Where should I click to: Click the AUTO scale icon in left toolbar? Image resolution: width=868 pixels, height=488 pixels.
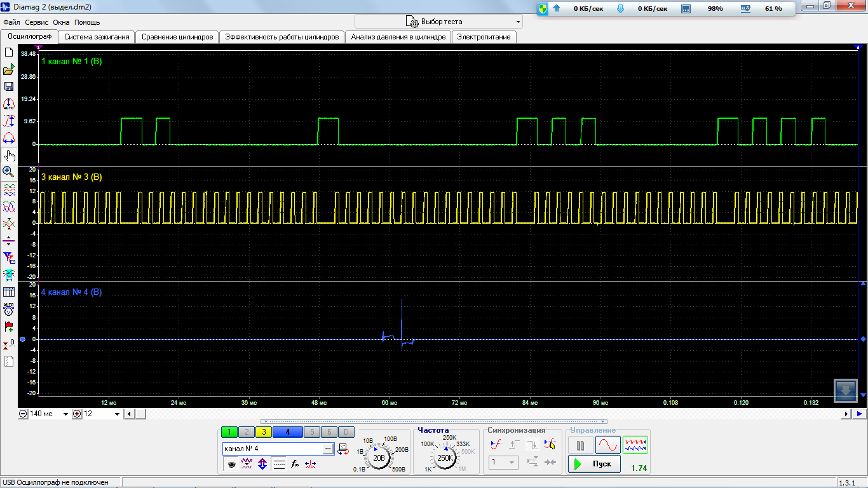pos(9,104)
